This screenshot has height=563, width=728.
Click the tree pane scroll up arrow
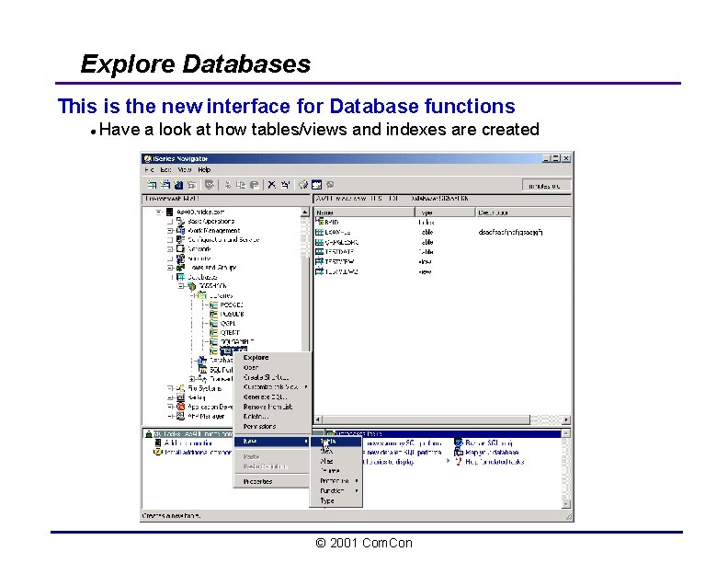(x=305, y=212)
